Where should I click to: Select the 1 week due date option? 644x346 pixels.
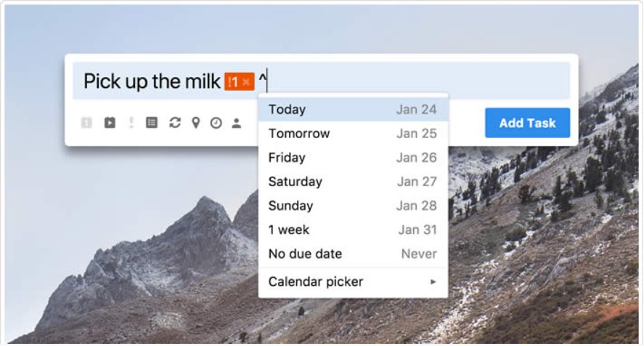353,230
